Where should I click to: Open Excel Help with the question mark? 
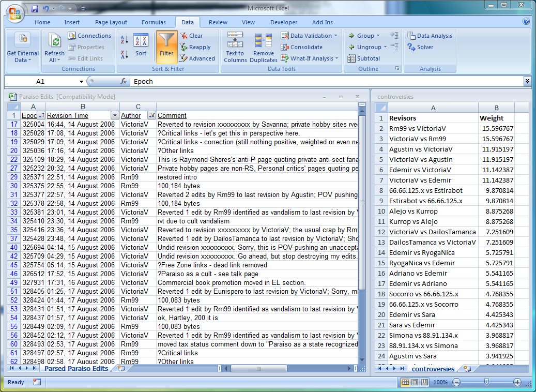(526, 22)
